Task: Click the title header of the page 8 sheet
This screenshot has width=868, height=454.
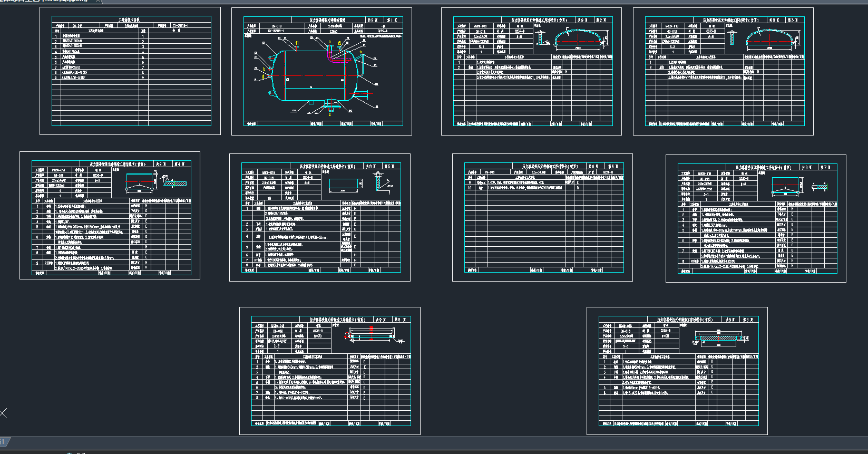Action: 337,320
